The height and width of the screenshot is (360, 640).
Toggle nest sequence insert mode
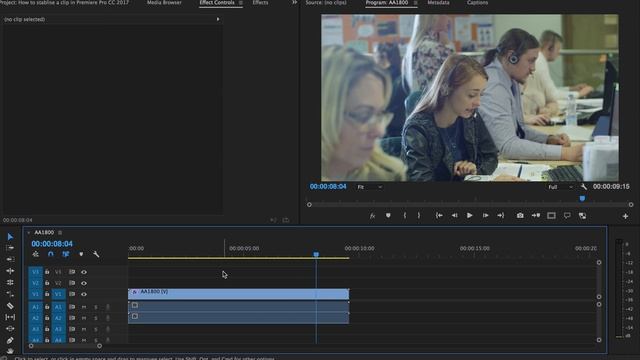36,254
